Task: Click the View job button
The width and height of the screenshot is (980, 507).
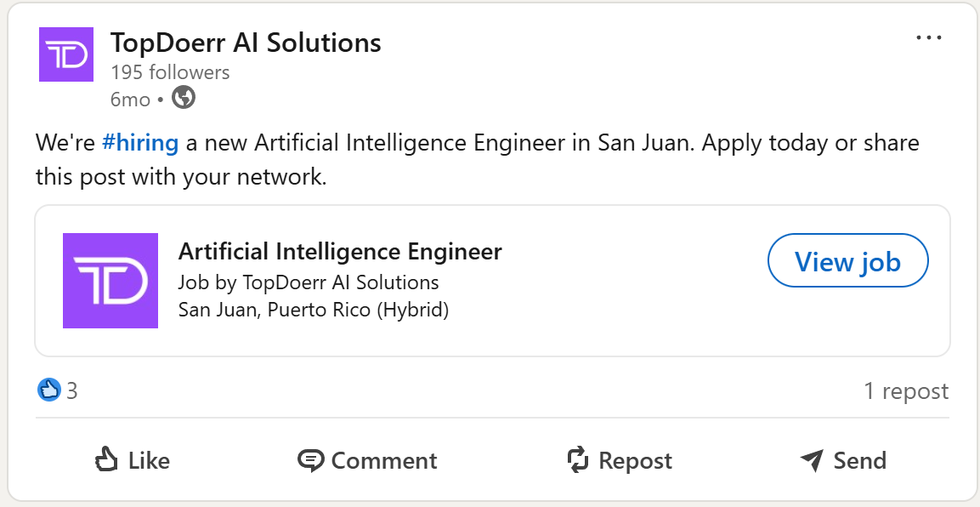Action: 848,261
